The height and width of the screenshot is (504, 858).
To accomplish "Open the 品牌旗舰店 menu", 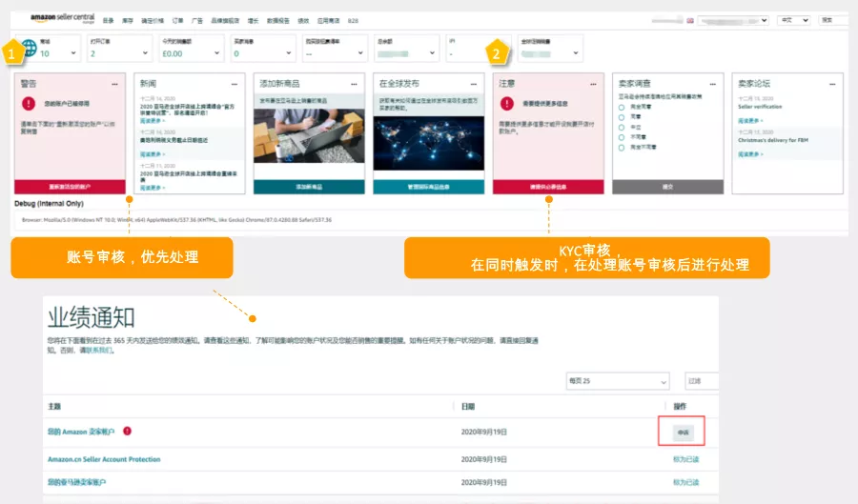I will tap(225, 21).
